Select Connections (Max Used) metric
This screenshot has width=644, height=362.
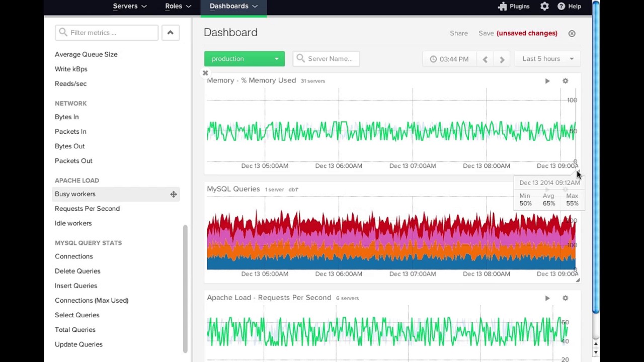click(x=92, y=300)
